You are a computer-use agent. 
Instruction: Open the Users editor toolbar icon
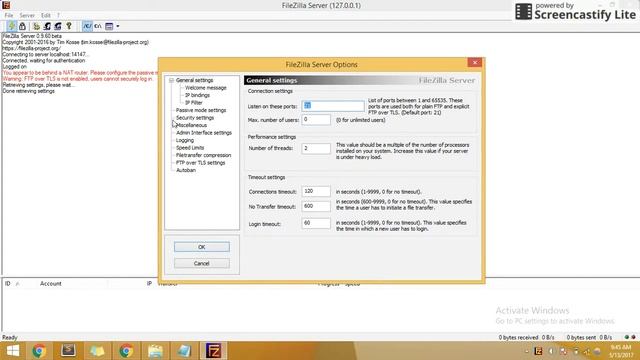(x=47, y=26)
